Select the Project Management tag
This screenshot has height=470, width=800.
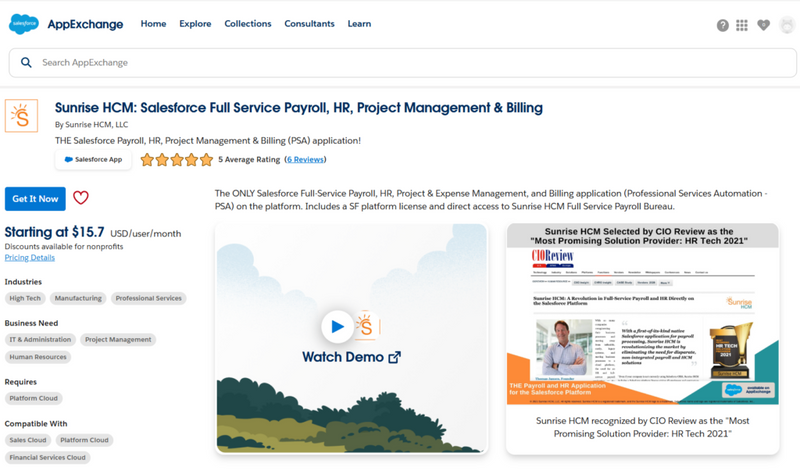(x=118, y=339)
